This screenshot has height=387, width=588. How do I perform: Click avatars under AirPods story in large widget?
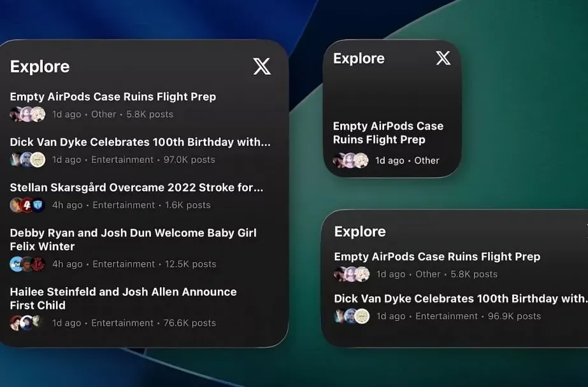[28, 115]
